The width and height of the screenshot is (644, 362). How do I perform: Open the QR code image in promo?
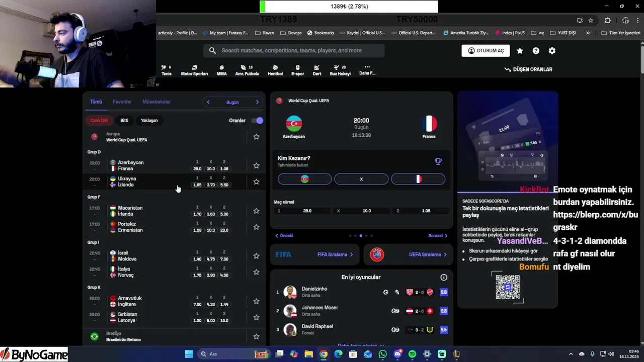[508, 287]
